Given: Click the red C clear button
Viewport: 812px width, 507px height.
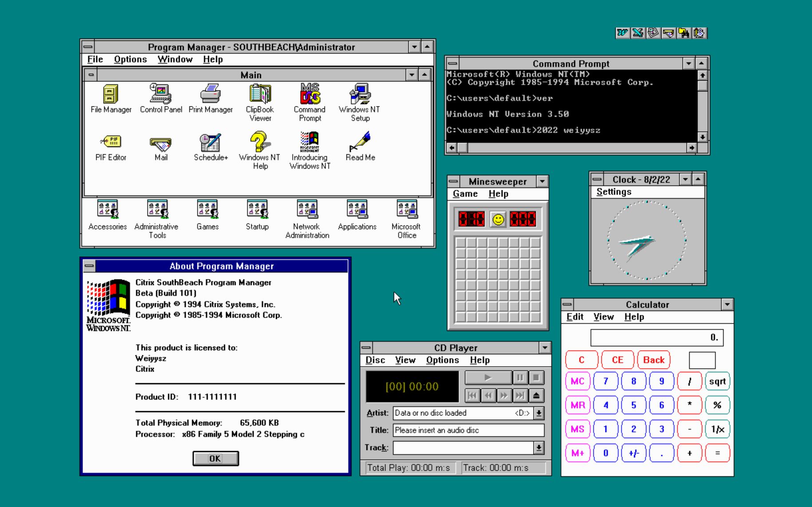Looking at the screenshot, I should pos(582,360).
